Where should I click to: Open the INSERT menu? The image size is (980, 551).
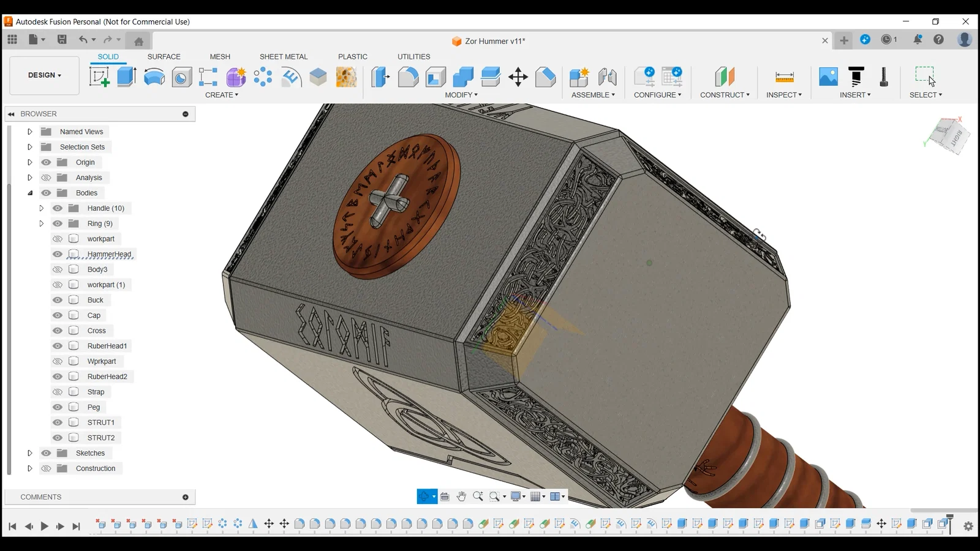(x=855, y=95)
